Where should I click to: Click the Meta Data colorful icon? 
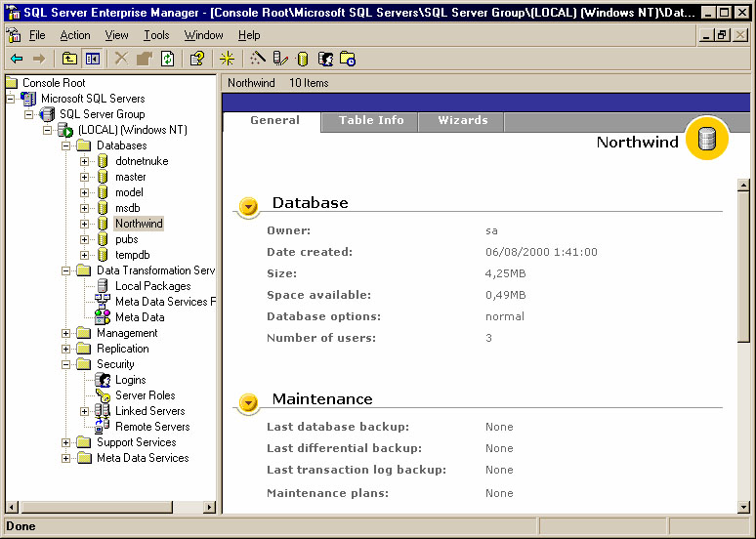(103, 316)
